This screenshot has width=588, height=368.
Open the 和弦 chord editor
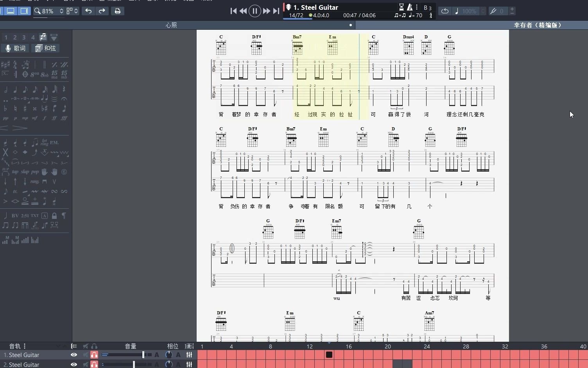click(46, 48)
